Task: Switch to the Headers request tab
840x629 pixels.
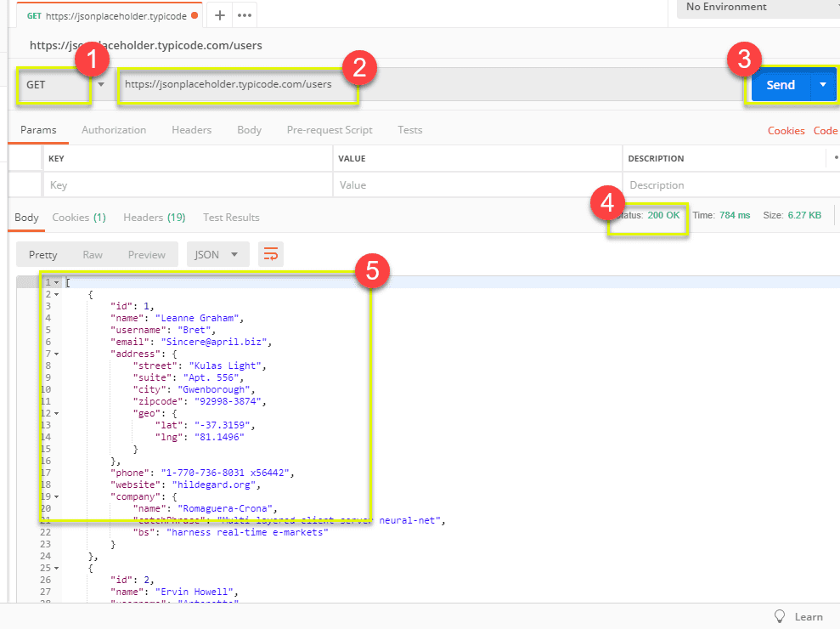Action: click(191, 130)
